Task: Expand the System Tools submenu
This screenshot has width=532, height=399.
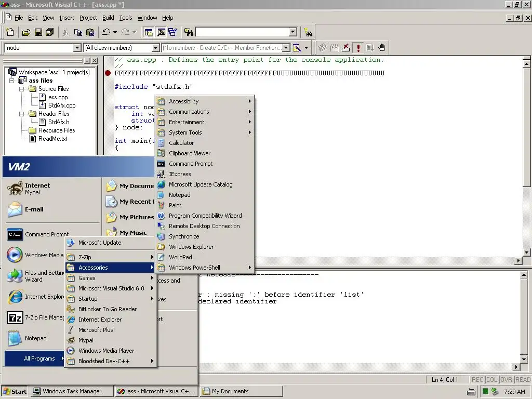Action: [x=205, y=132]
